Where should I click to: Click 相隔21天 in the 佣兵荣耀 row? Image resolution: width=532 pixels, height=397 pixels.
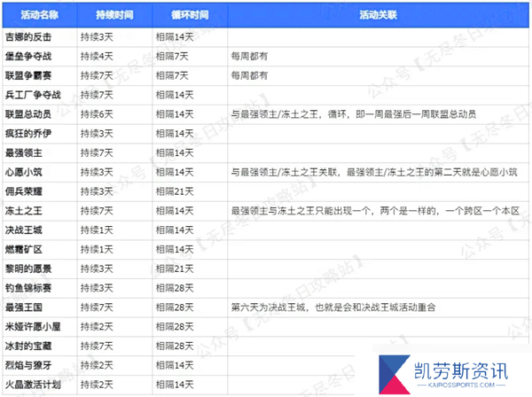(x=175, y=191)
